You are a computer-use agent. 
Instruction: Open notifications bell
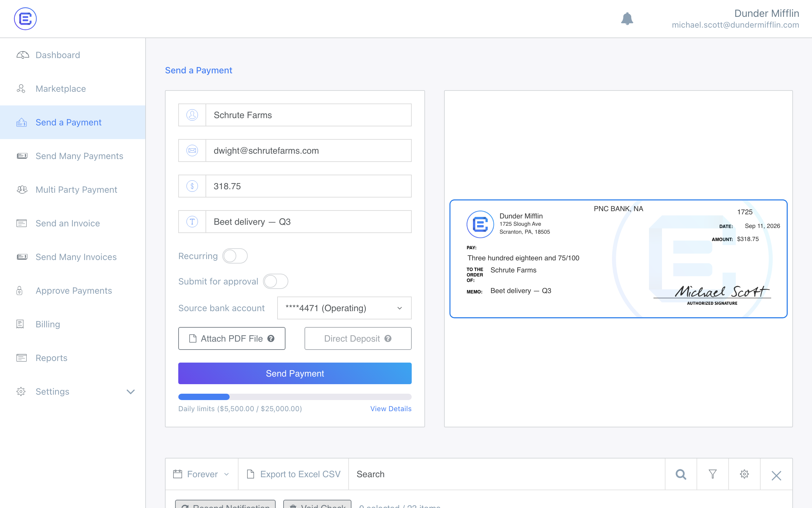pyautogui.click(x=627, y=19)
